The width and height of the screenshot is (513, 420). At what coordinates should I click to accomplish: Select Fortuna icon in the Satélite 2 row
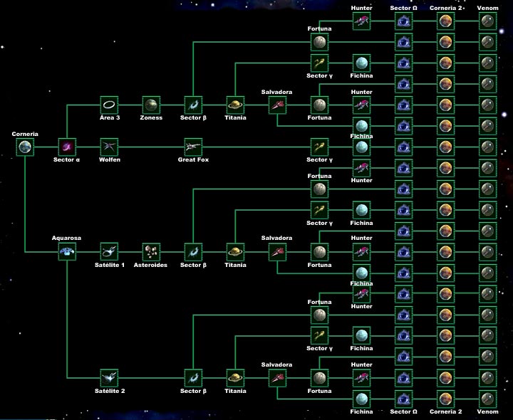(319, 378)
